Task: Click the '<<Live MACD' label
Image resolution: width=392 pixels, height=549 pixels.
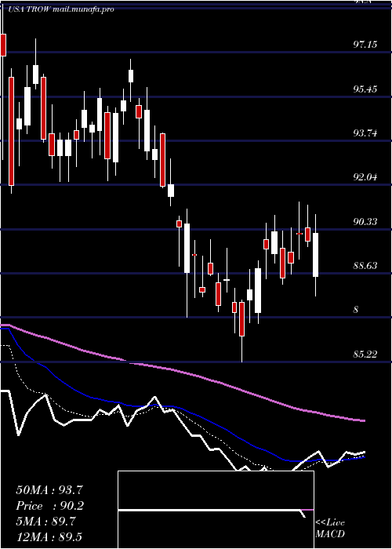Action: 330,529
